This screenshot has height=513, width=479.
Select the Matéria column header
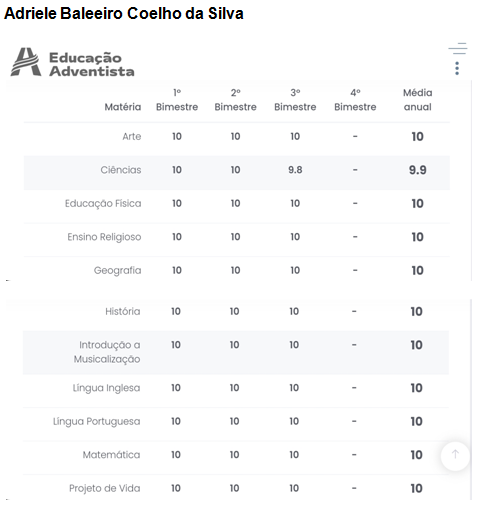point(123,107)
